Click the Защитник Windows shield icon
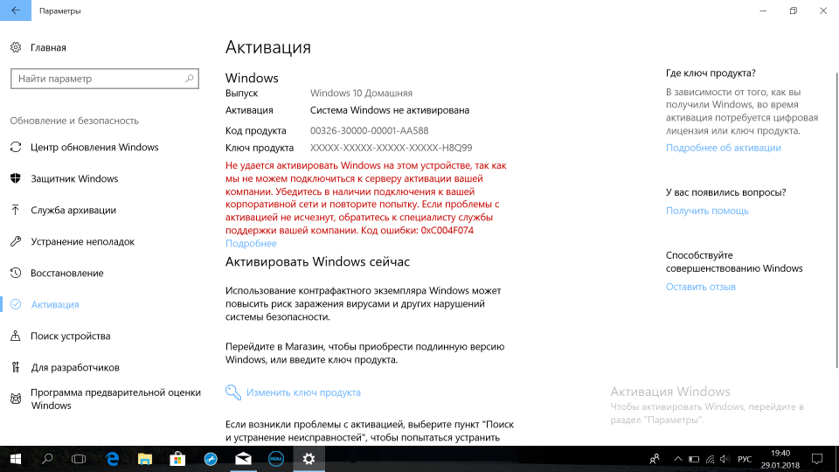 tap(16, 178)
